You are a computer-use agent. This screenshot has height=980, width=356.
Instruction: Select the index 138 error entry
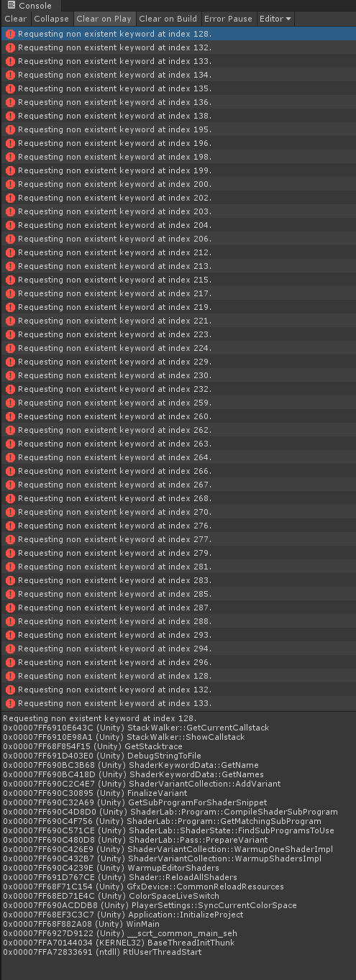[178, 116]
